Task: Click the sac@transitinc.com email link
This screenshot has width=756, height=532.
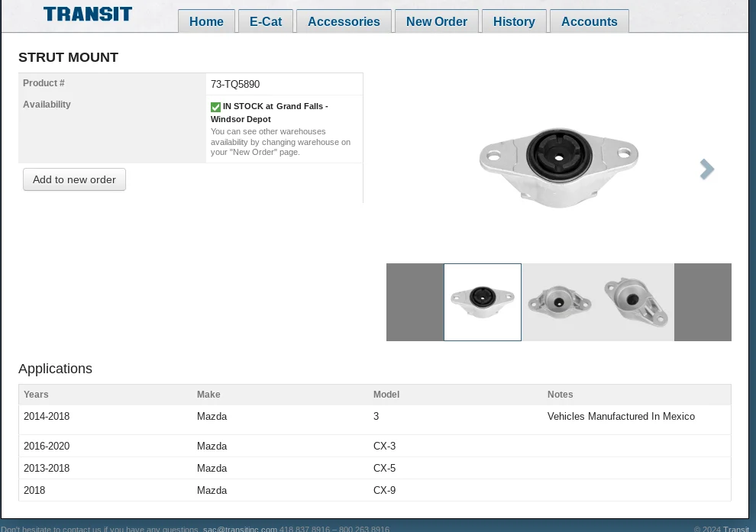Action: 240,529
